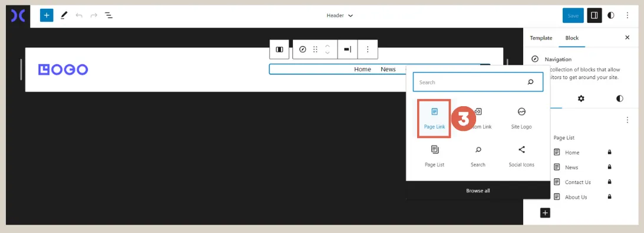644x233 pixels.
Task: Open the sidebar Settings gear tab
Action: pyautogui.click(x=581, y=99)
